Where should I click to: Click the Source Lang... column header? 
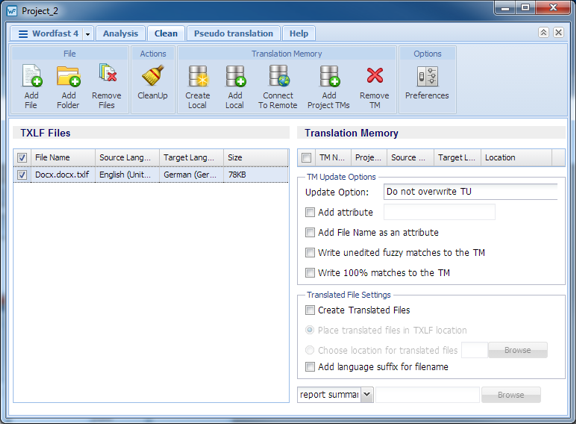tap(127, 158)
